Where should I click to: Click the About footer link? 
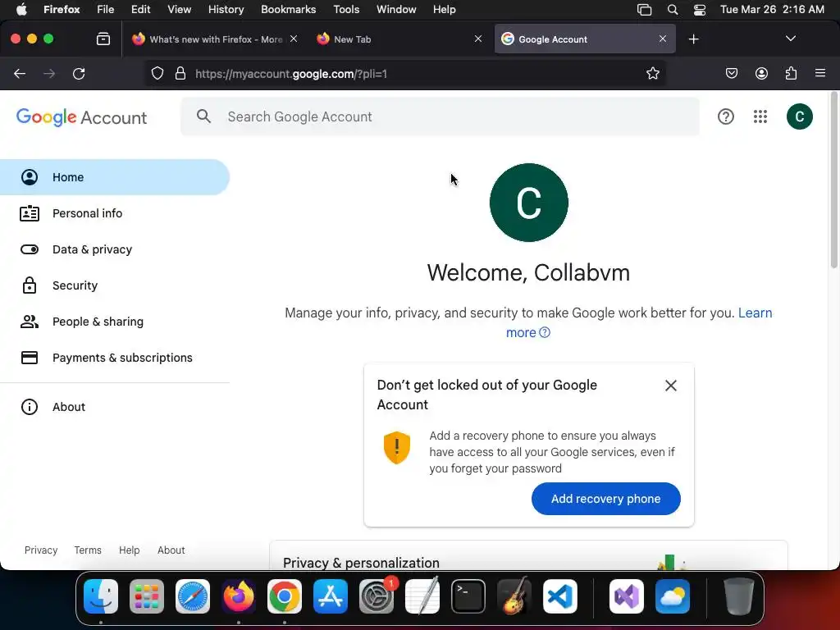pyautogui.click(x=171, y=550)
